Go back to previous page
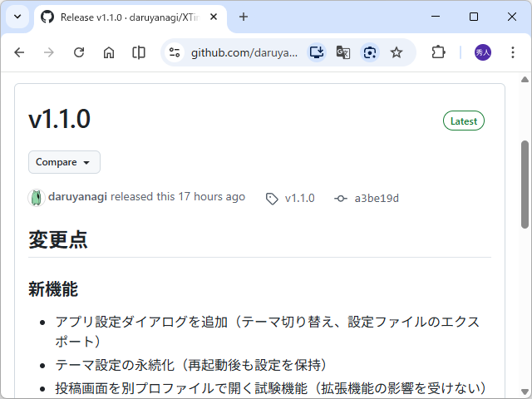 tap(19, 52)
